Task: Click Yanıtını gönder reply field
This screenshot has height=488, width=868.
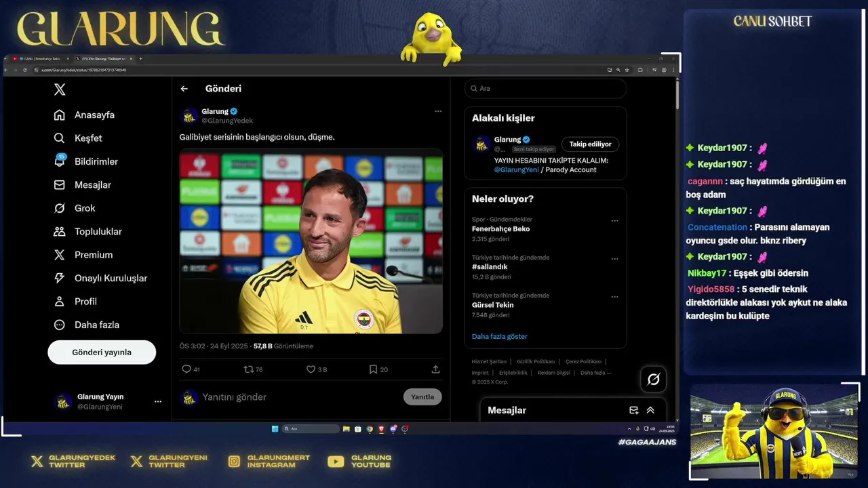Action: pyautogui.click(x=298, y=397)
